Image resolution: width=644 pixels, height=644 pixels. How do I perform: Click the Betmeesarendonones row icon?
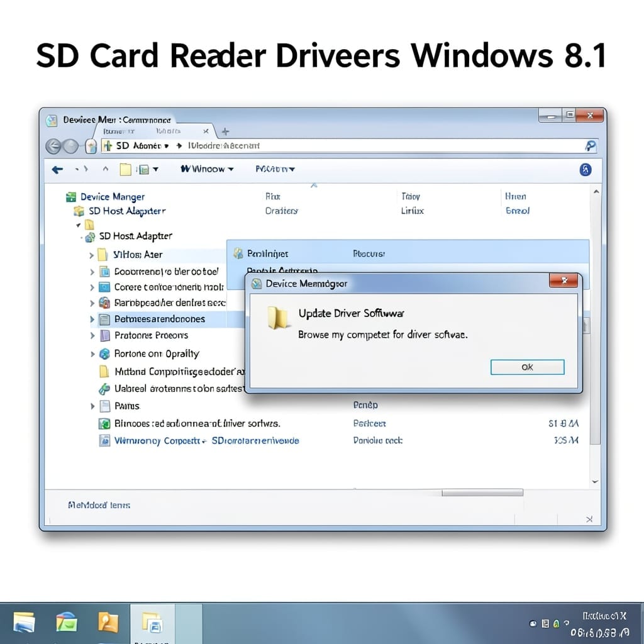105,319
